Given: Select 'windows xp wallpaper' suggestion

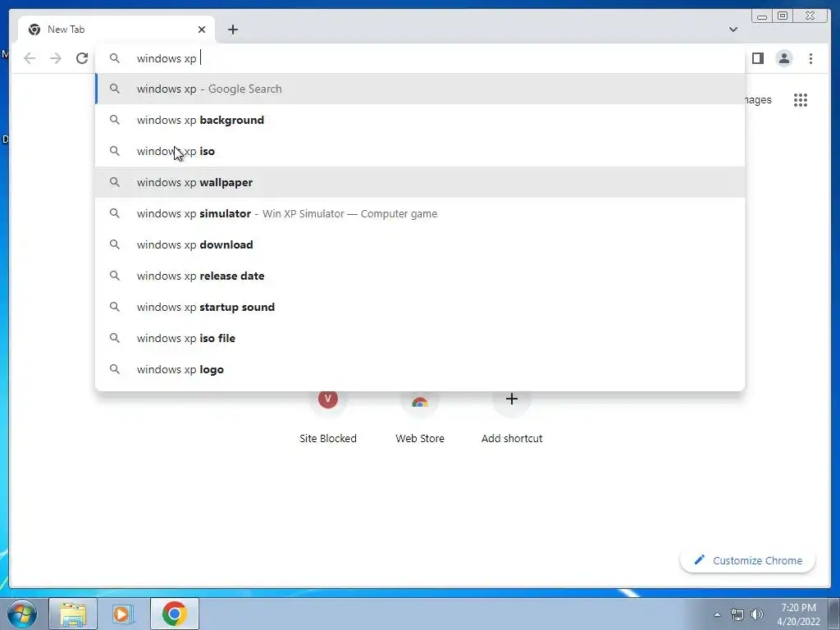Looking at the screenshot, I should click(420, 182).
